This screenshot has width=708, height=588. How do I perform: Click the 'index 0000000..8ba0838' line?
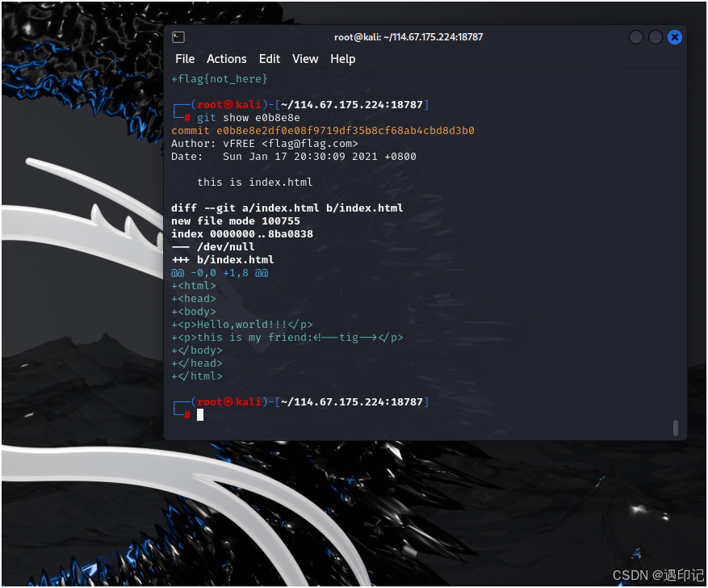(x=242, y=234)
